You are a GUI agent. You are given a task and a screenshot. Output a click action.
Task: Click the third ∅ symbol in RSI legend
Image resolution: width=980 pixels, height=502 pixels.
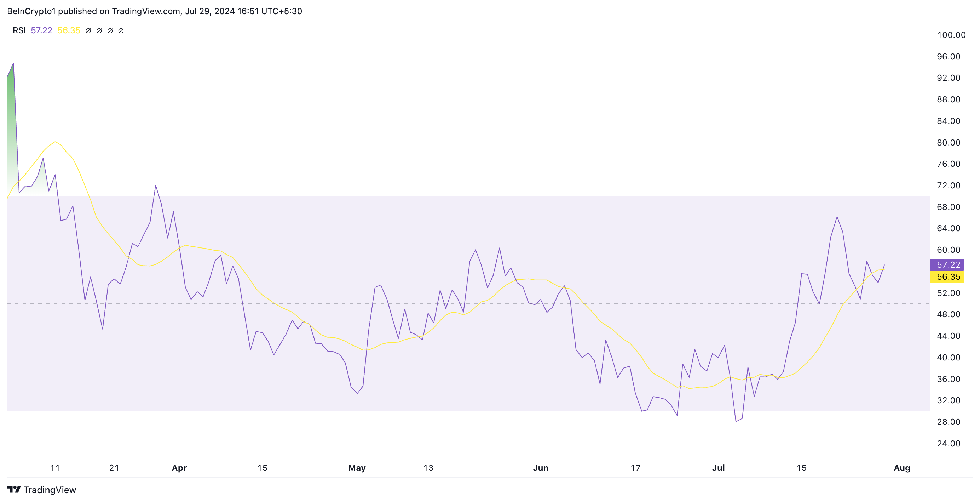[110, 31]
